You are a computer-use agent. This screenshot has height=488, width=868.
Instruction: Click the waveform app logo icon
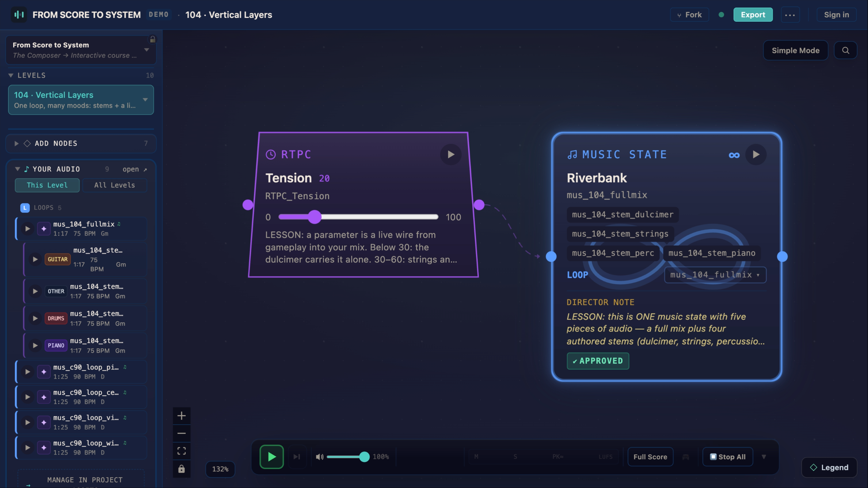(19, 15)
